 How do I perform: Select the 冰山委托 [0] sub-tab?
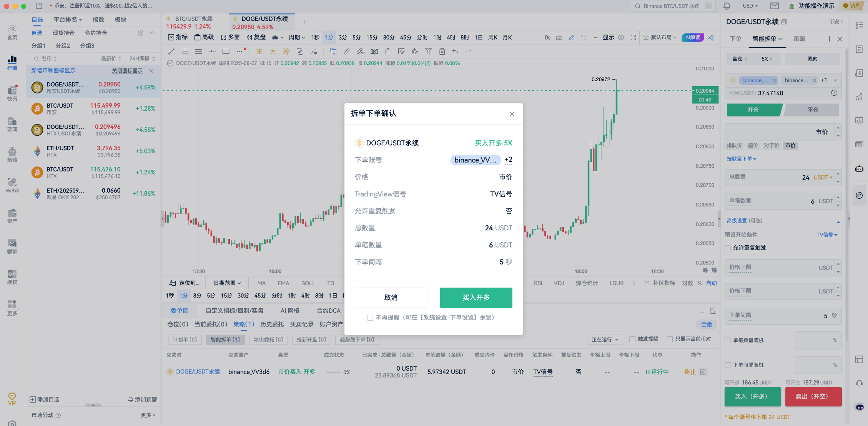[x=268, y=339]
